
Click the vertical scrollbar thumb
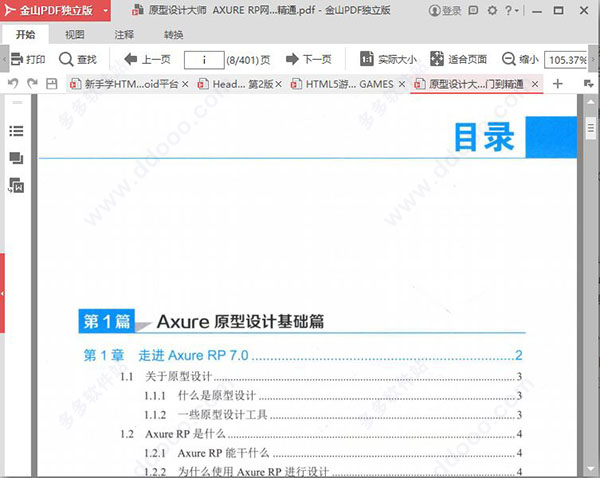591,129
